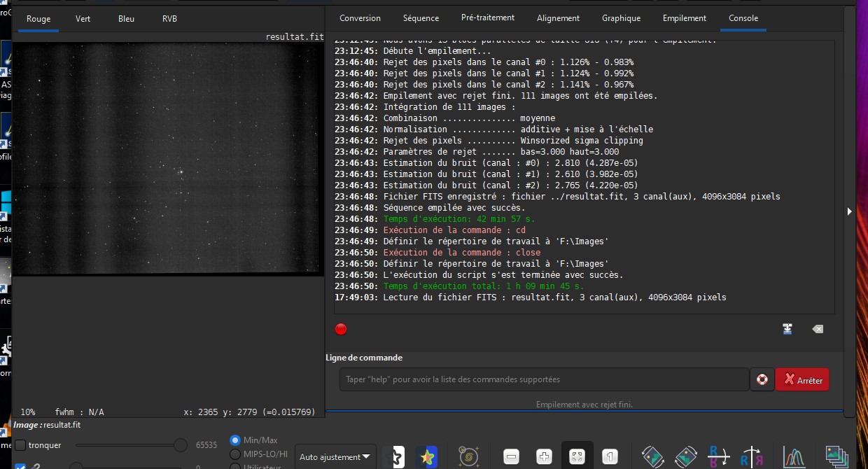
Task: Open the Pré-traitement tab
Action: [488, 18]
